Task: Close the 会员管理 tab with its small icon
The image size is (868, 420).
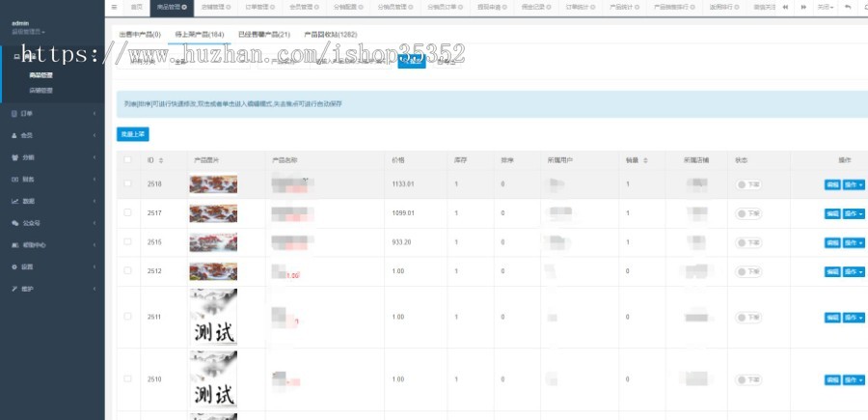Action: 317,8
